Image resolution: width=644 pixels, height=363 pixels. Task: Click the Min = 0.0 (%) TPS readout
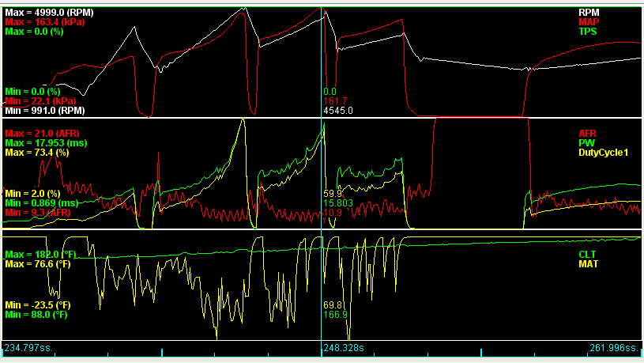click(x=32, y=91)
